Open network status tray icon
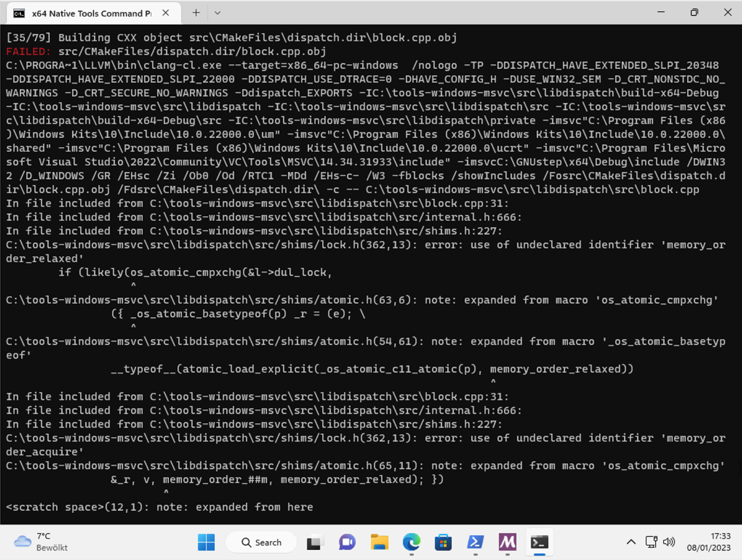 click(x=651, y=542)
